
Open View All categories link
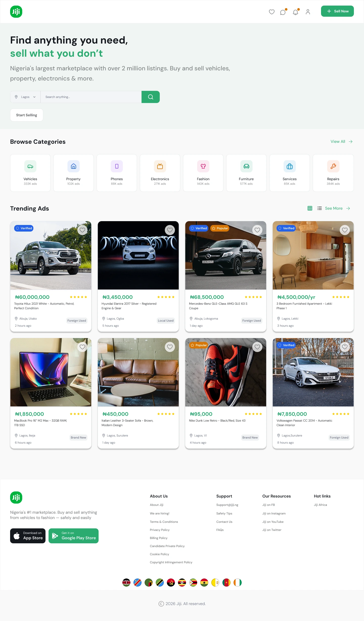(x=342, y=141)
